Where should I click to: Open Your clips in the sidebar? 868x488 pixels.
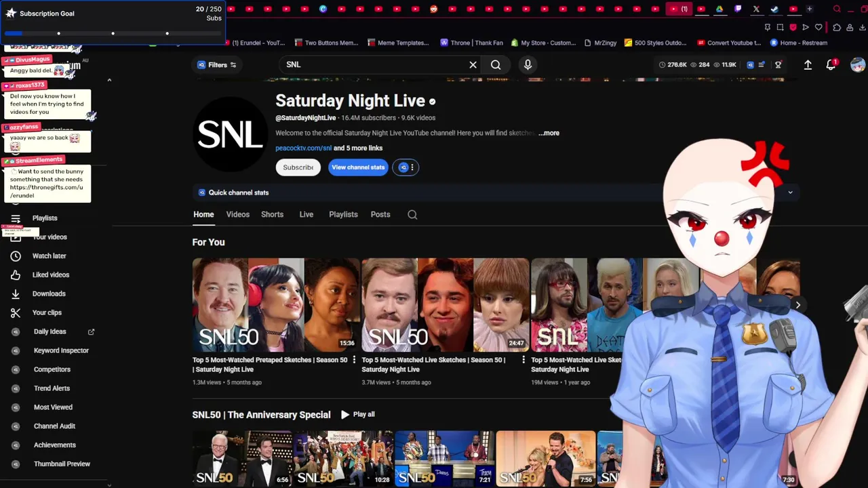pyautogui.click(x=47, y=313)
